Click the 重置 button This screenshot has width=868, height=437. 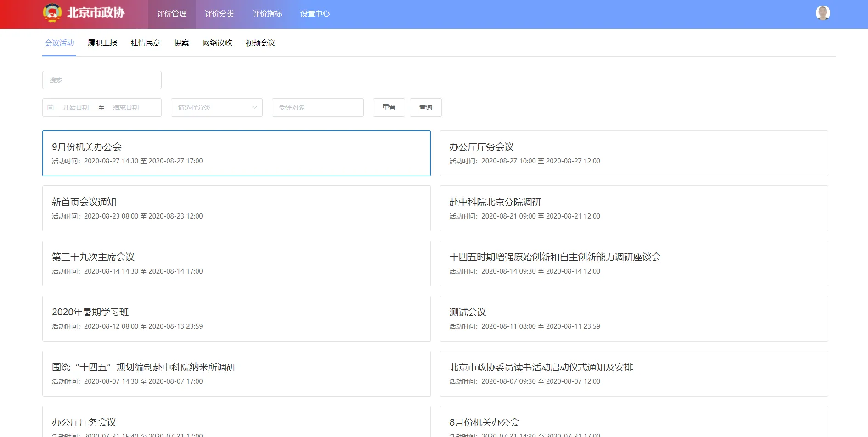[x=389, y=107]
